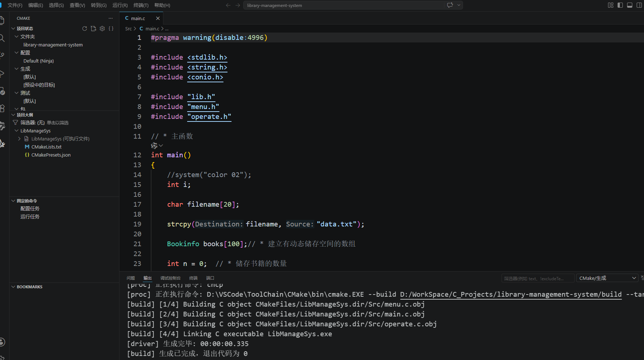This screenshot has height=360, width=644.
Task: Open Source Control view in activity bar
Action: pos(2,56)
